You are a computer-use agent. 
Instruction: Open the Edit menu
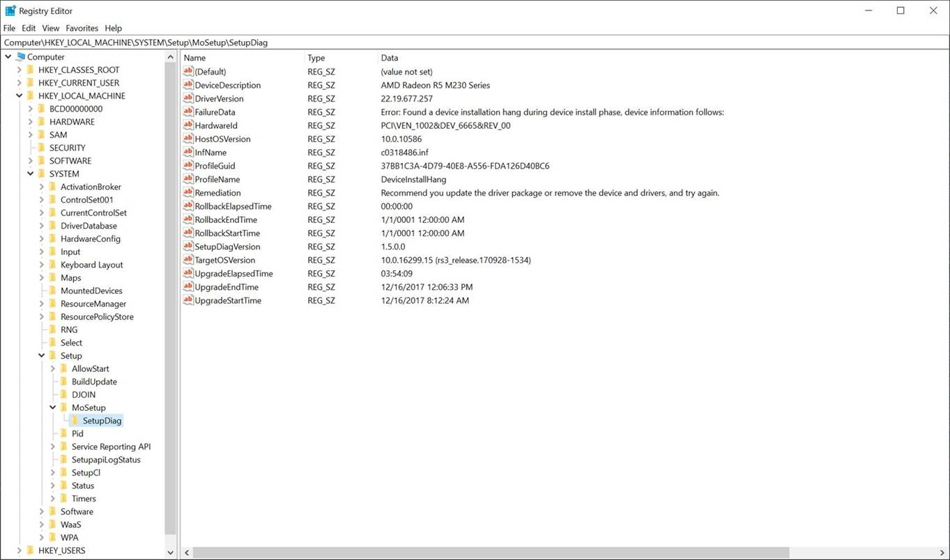pos(29,28)
